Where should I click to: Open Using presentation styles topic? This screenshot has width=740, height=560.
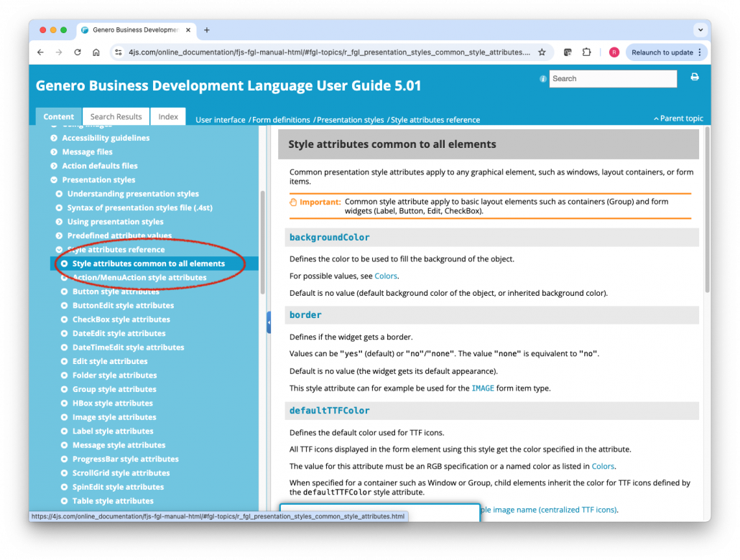coord(115,222)
